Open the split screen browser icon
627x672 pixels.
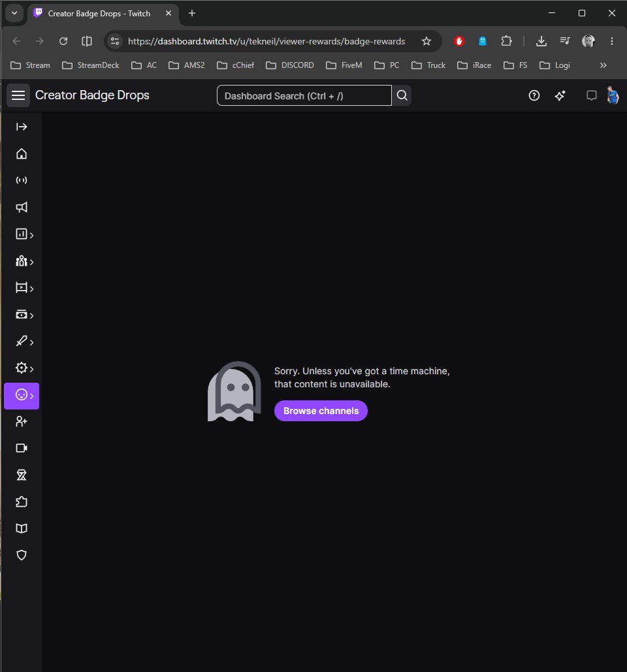[x=87, y=41]
